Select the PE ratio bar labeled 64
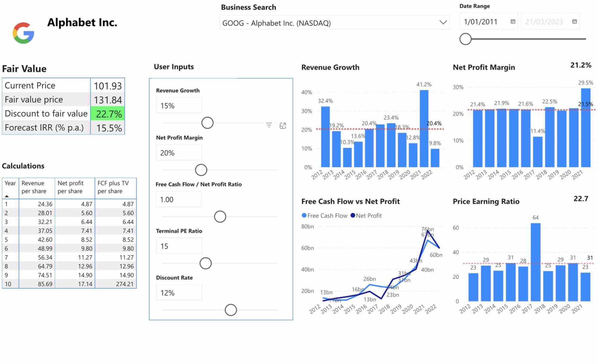This screenshot has height=364, width=598. [x=536, y=262]
